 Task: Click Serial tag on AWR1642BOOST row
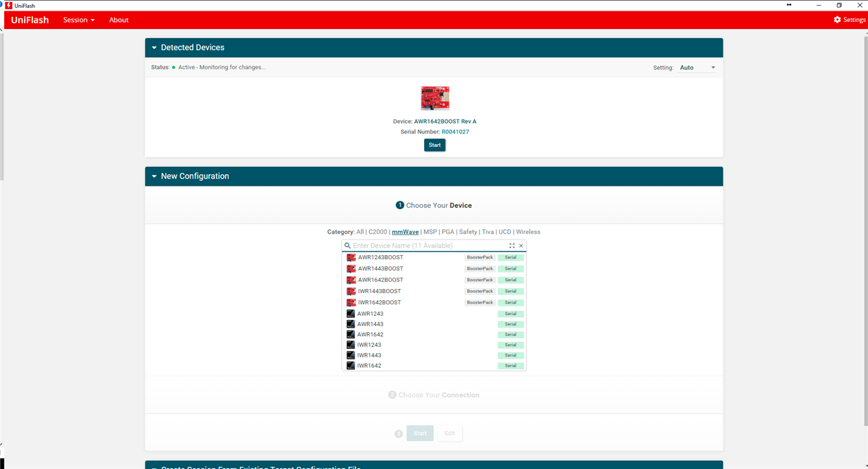511,280
